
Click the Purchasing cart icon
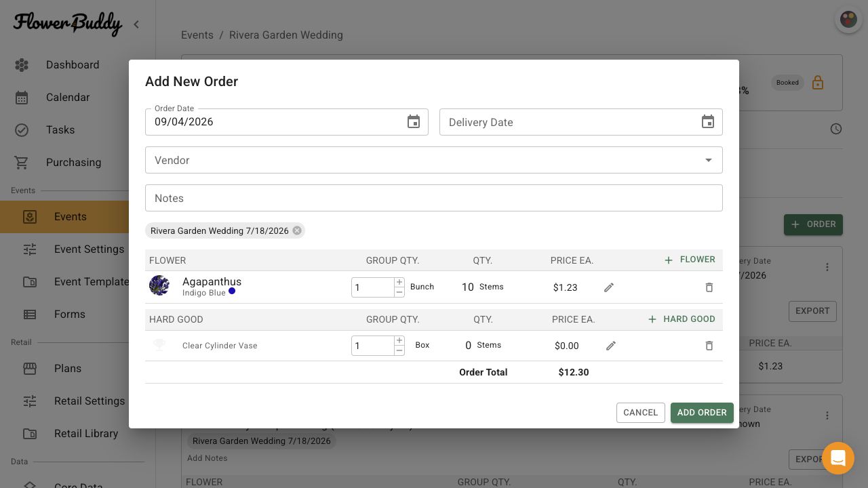tap(22, 163)
